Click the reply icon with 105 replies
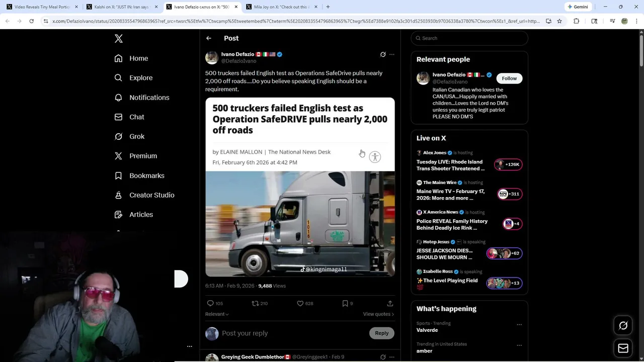Viewport: 644px width, 362px height. pos(210,303)
